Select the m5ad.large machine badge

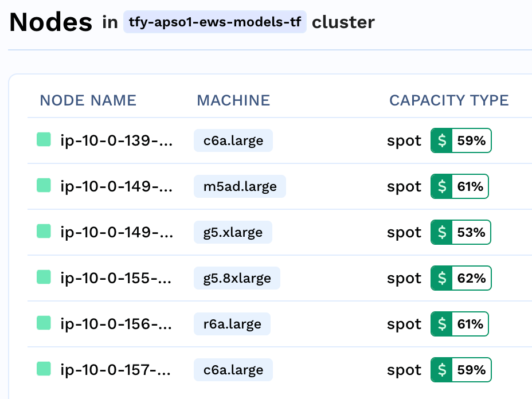pos(240,186)
